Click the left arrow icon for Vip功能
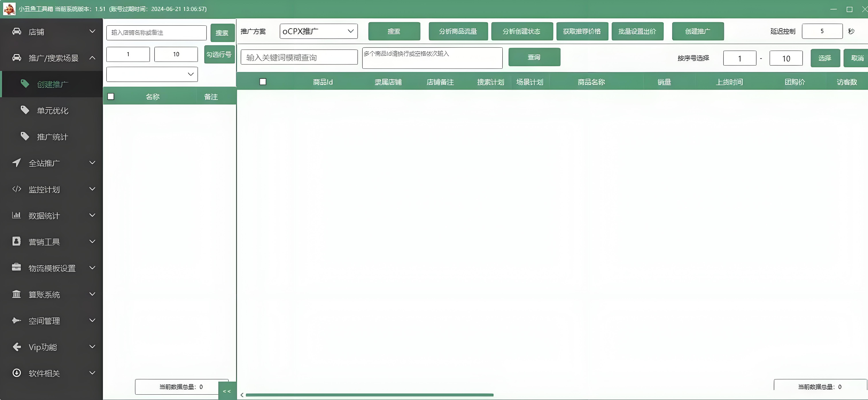Image resolution: width=868 pixels, height=400 pixels. [17, 347]
